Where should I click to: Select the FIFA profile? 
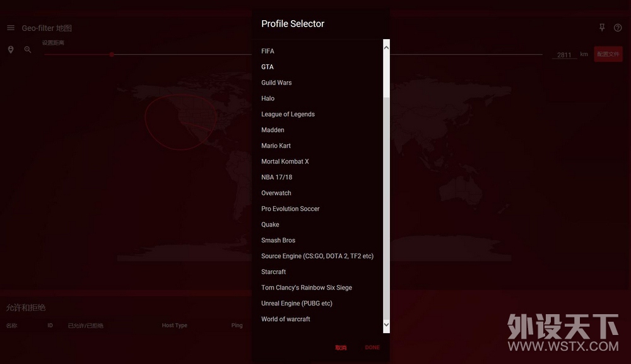click(268, 51)
